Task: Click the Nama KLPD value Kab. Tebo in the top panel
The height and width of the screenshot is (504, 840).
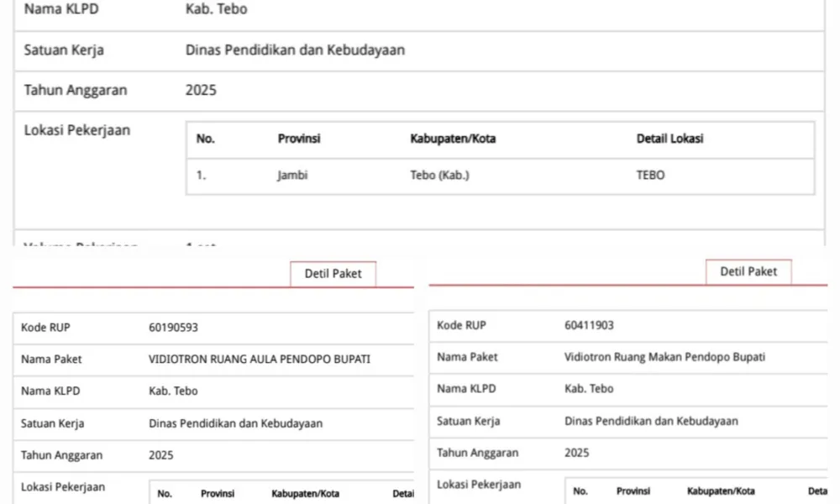Action: click(216, 11)
